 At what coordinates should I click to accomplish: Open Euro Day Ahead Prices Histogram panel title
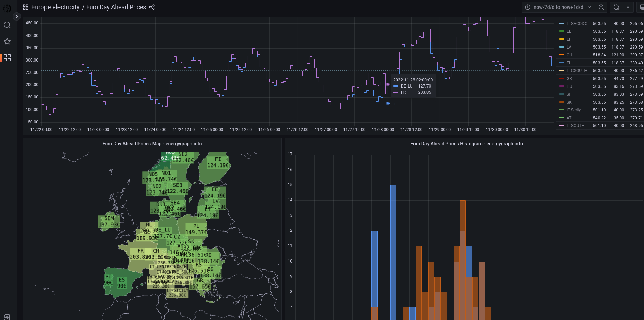pos(466,144)
